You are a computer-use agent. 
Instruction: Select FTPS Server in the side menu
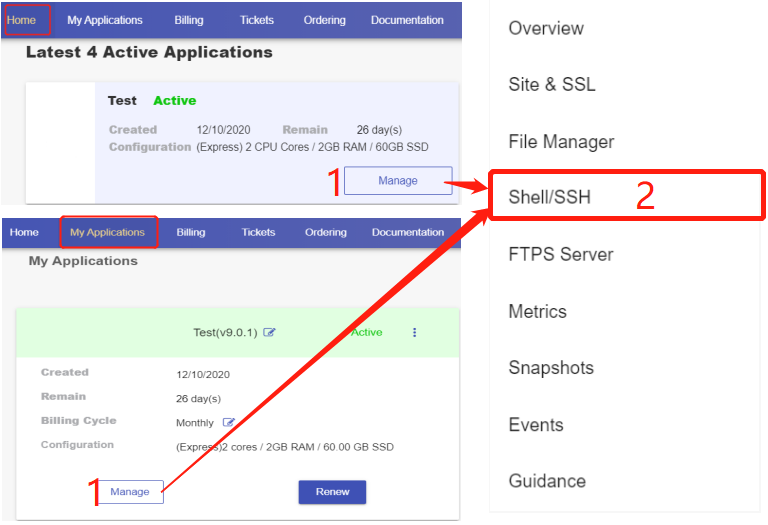click(x=560, y=254)
